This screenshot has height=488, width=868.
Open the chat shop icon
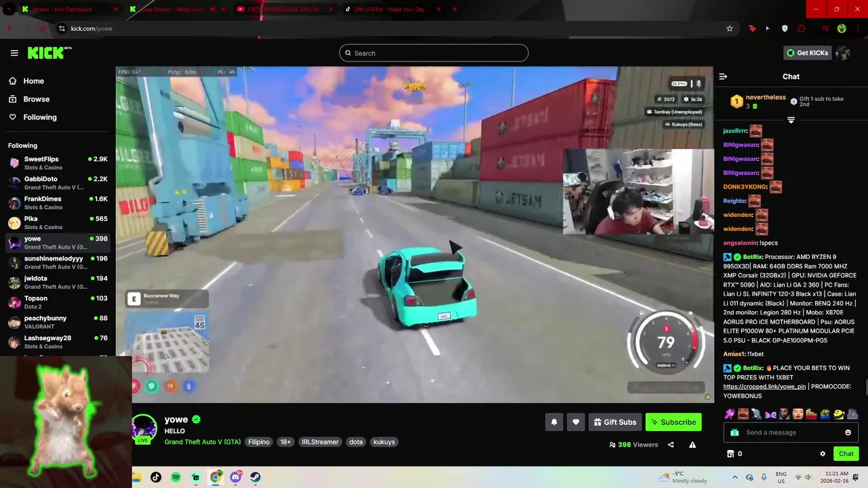point(730,453)
